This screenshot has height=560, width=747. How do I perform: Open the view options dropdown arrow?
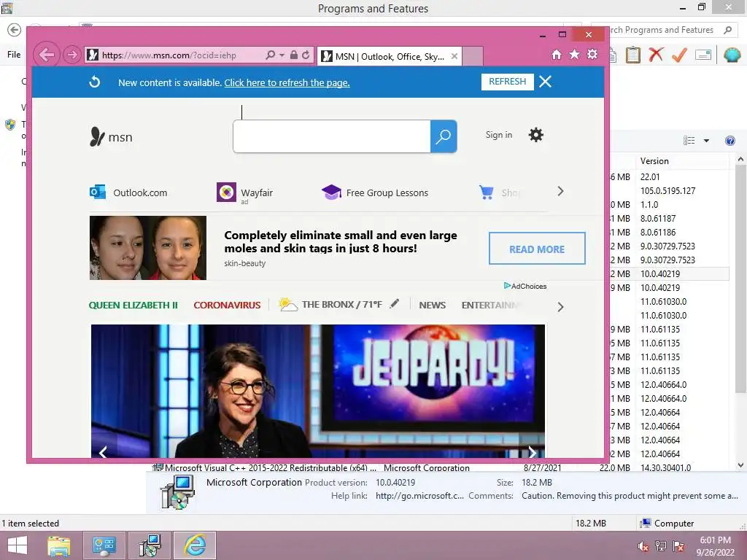[x=706, y=141]
